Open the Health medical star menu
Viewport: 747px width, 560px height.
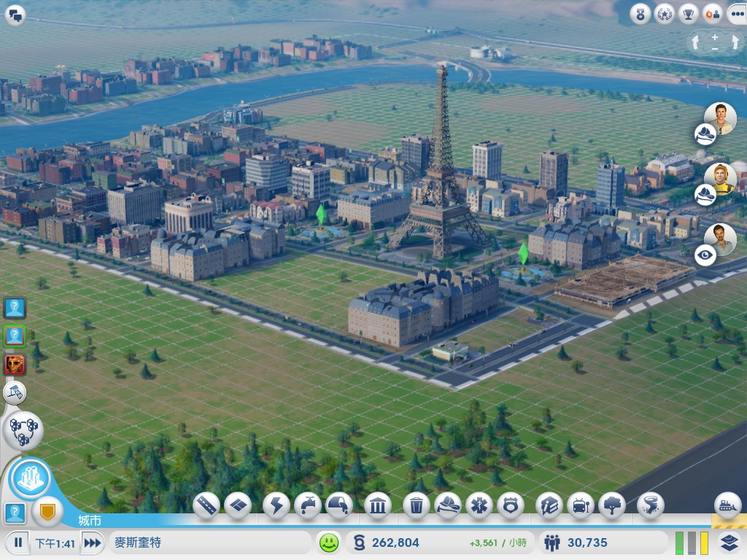tap(479, 506)
